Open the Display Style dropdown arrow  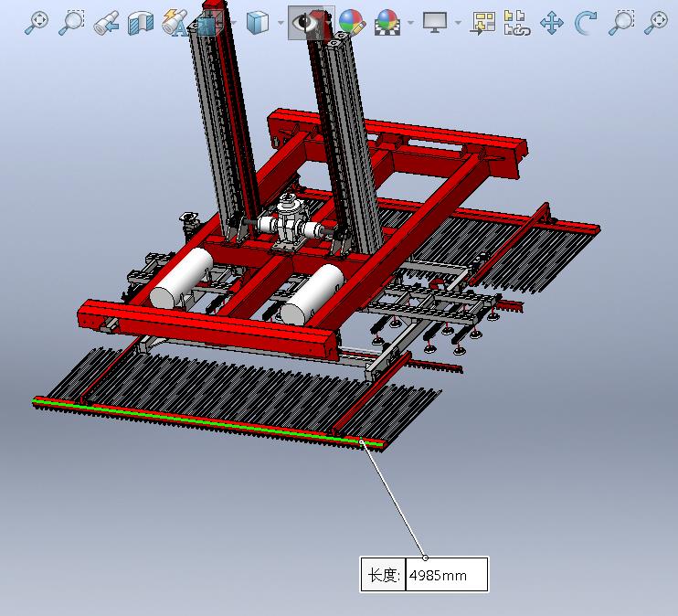[281, 23]
